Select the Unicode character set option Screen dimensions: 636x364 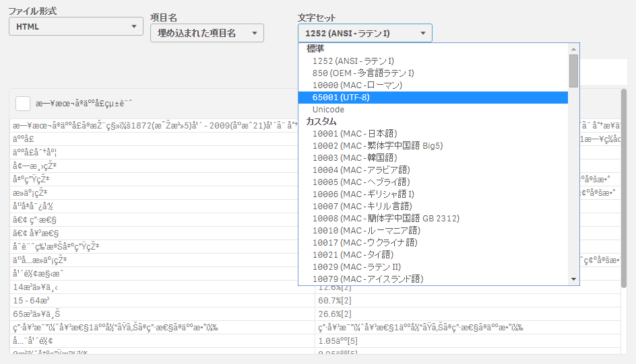(328, 110)
